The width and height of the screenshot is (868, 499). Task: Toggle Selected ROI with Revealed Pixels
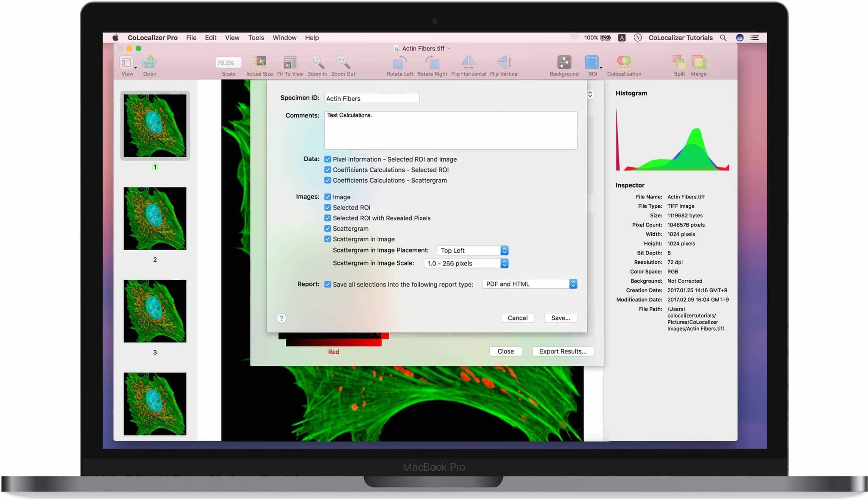coord(327,218)
